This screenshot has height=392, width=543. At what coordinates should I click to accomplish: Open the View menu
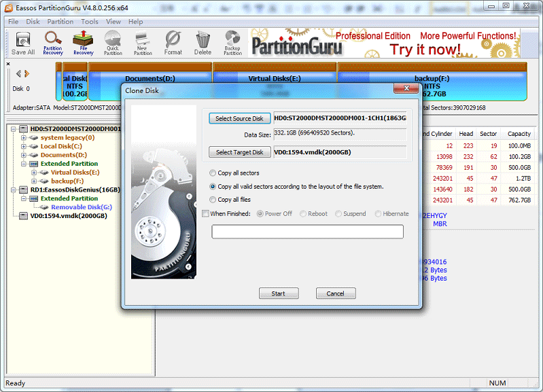(x=113, y=22)
